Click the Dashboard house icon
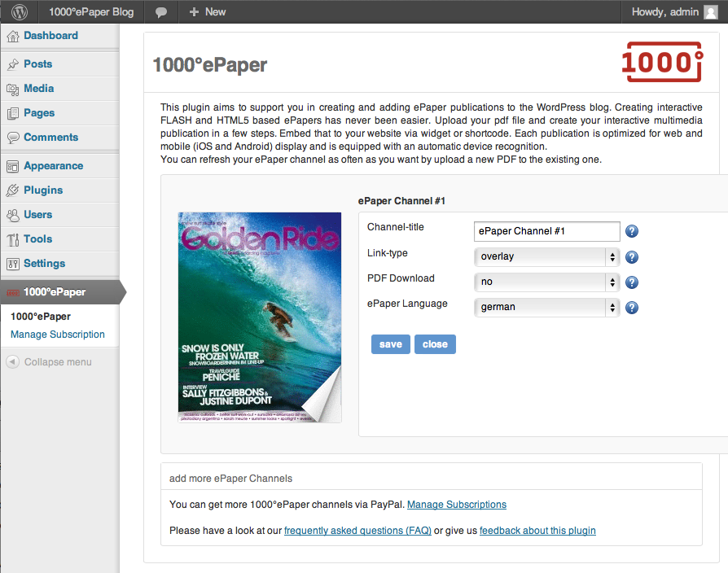Screen dimensions: 728x573 click(x=13, y=36)
